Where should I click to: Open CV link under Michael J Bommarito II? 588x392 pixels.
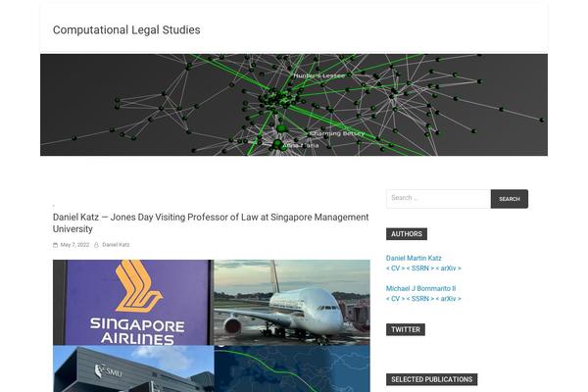point(396,299)
